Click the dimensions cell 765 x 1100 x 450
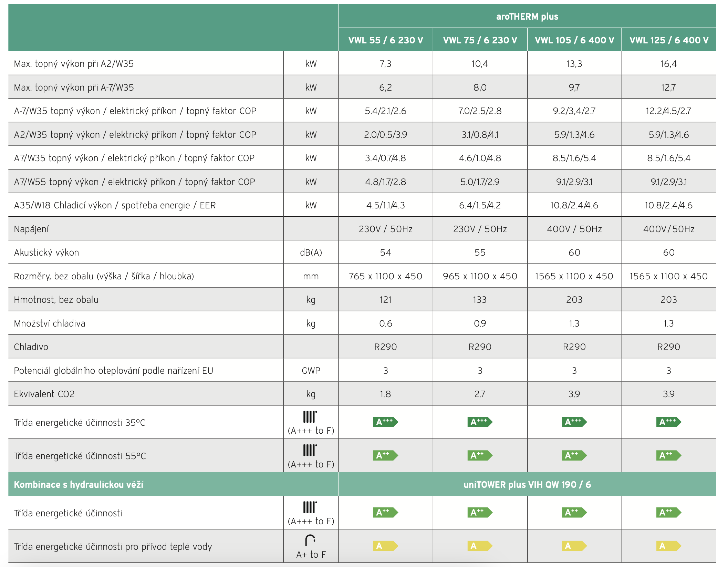 click(385, 276)
